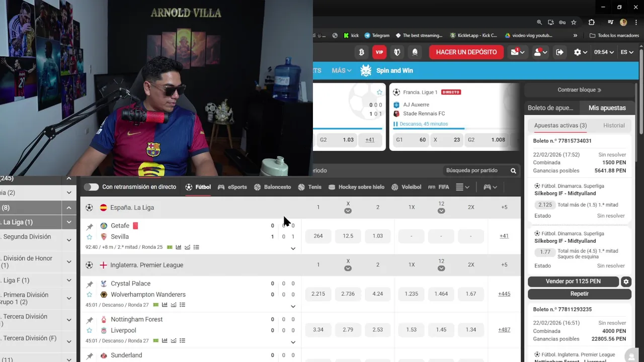Image resolution: width=644 pixels, height=362 pixels.
Task: Expand Getafe vs Sevilla match details chevron
Action: [x=293, y=248]
